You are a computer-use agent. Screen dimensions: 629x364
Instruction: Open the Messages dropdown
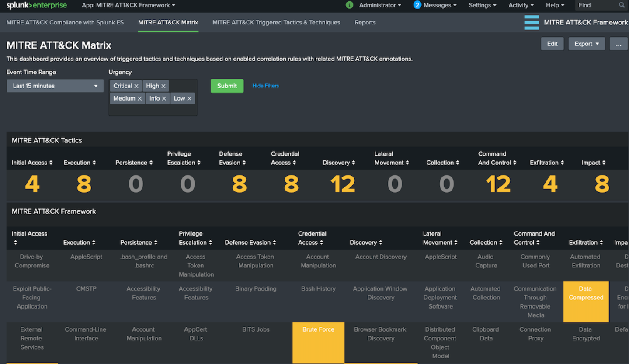(440, 5)
